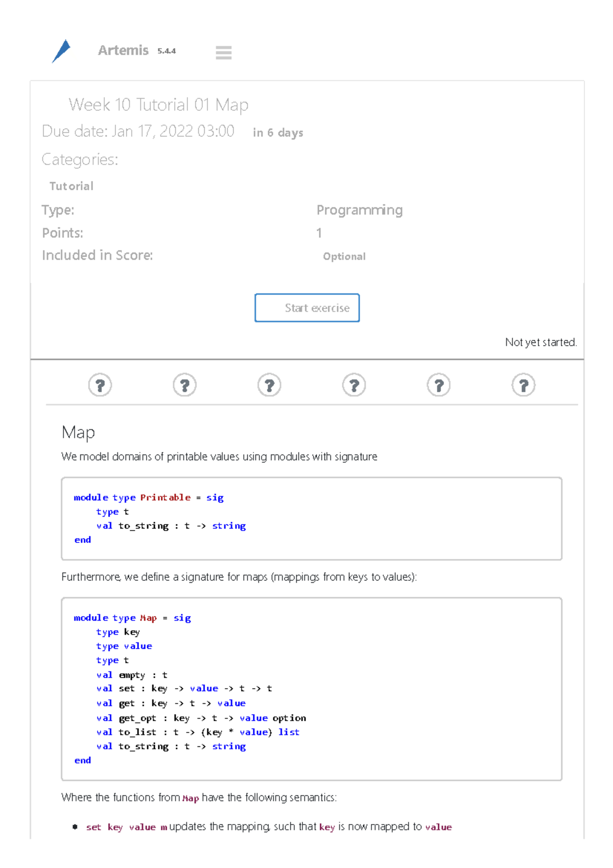Select the Tutorial category badge
This screenshot has height=868, width=613.
pos(72,186)
